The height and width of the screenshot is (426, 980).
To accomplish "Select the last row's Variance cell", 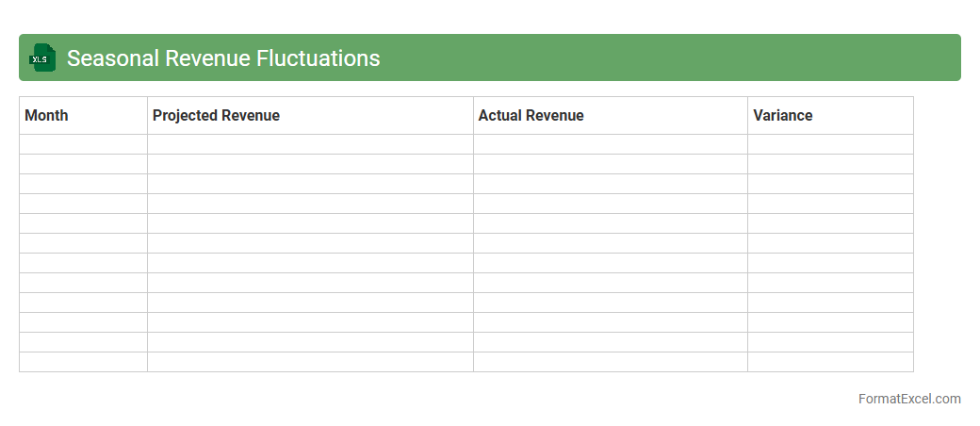I will (x=830, y=362).
